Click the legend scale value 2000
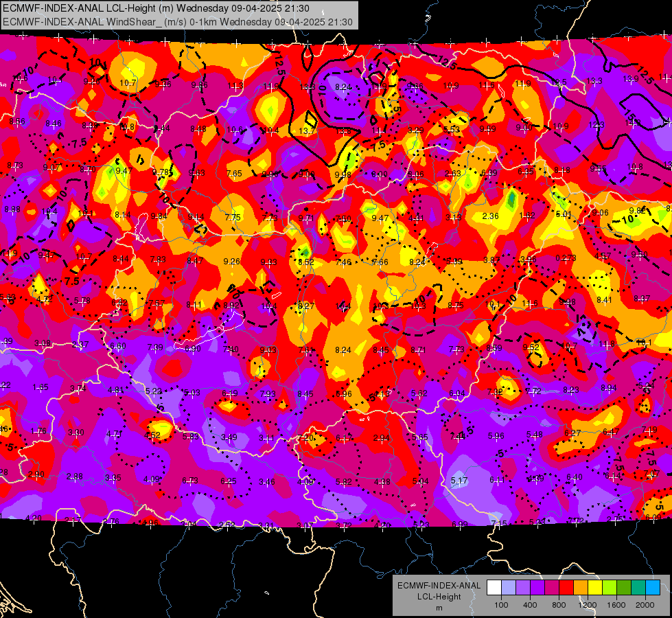 click(x=645, y=605)
